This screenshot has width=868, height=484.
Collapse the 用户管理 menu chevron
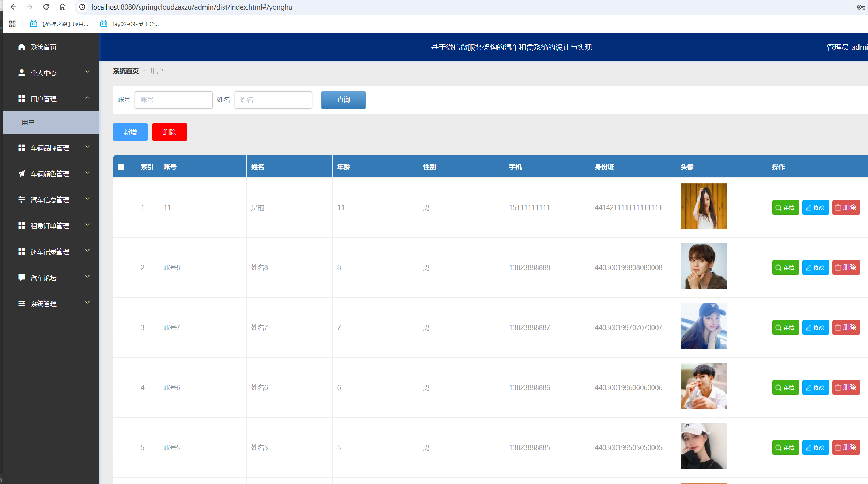(87, 98)
